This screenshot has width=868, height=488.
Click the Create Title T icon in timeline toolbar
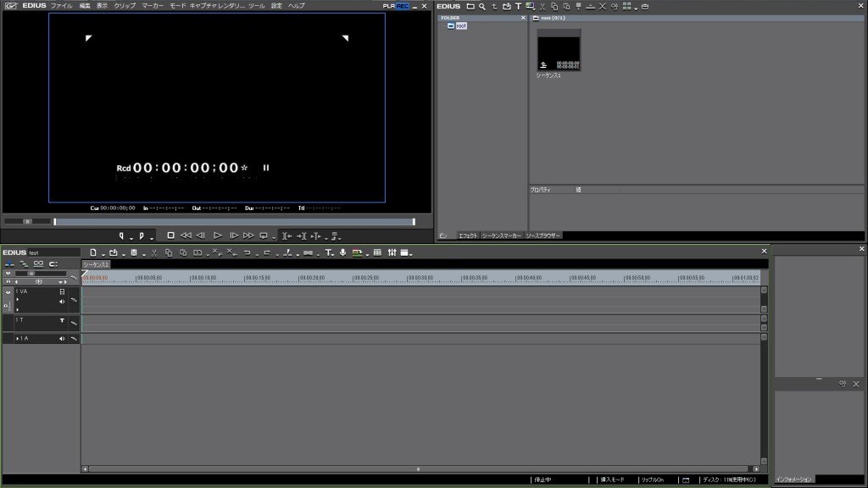[328, 252]
